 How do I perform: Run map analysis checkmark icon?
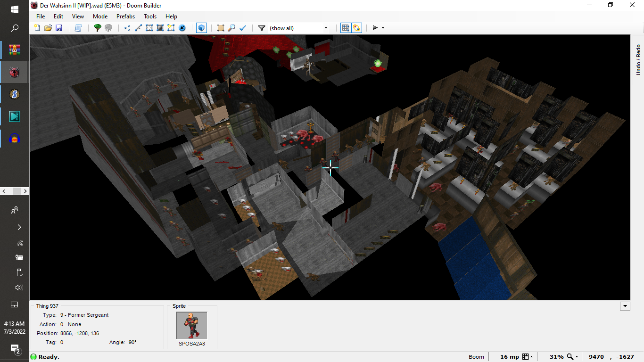tap(243, 28)
